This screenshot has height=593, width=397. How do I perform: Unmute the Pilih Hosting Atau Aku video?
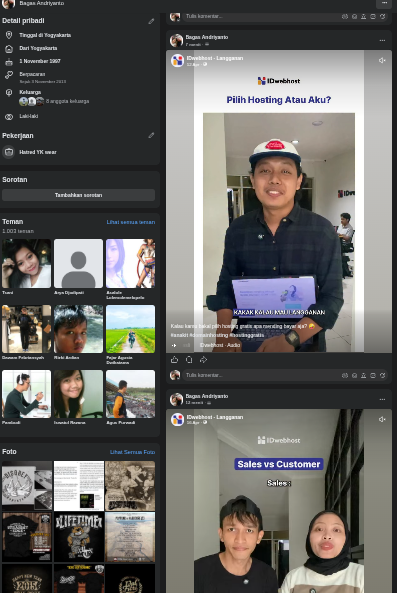point(382,61)
